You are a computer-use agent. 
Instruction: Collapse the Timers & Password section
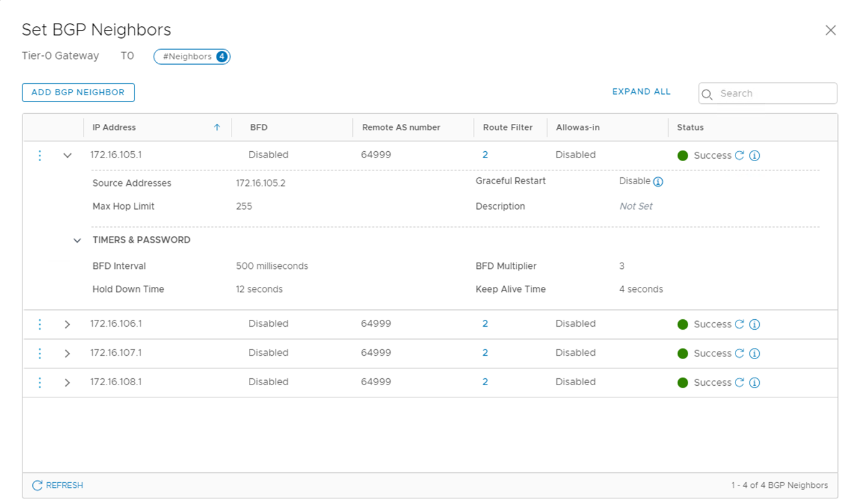click(x=77, y=240)
